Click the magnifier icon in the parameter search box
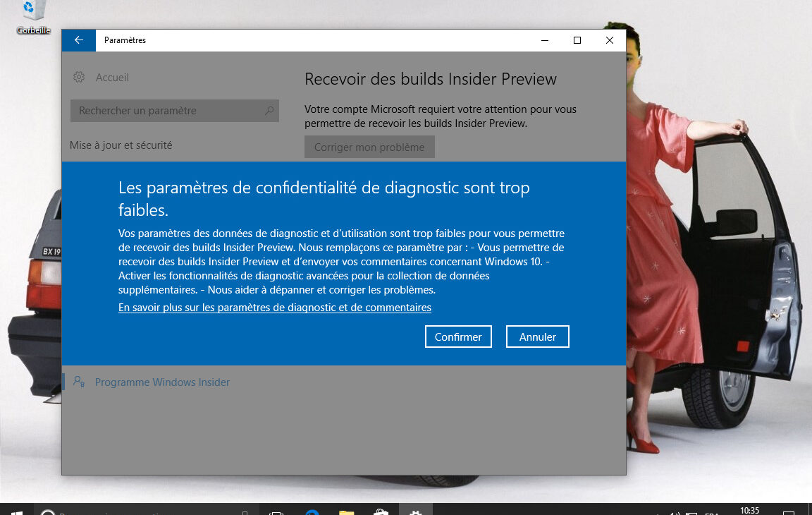The width and height of the screenshot is (812, 515). tap(269, 111)
